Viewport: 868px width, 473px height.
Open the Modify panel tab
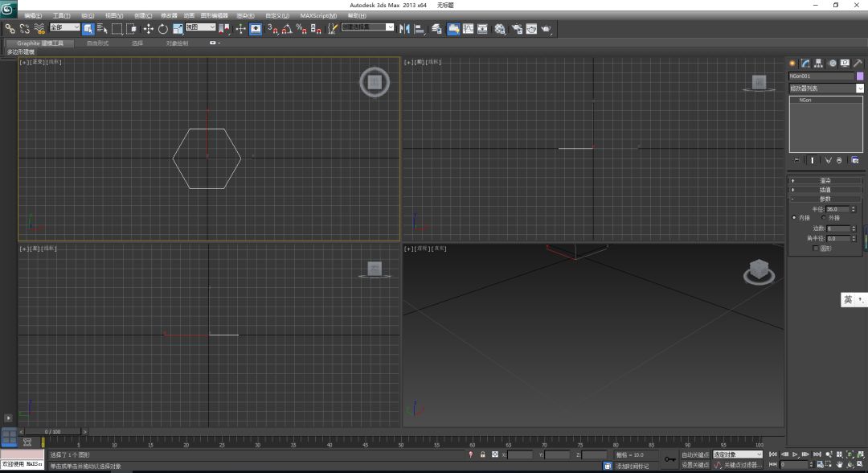(805, 63)
